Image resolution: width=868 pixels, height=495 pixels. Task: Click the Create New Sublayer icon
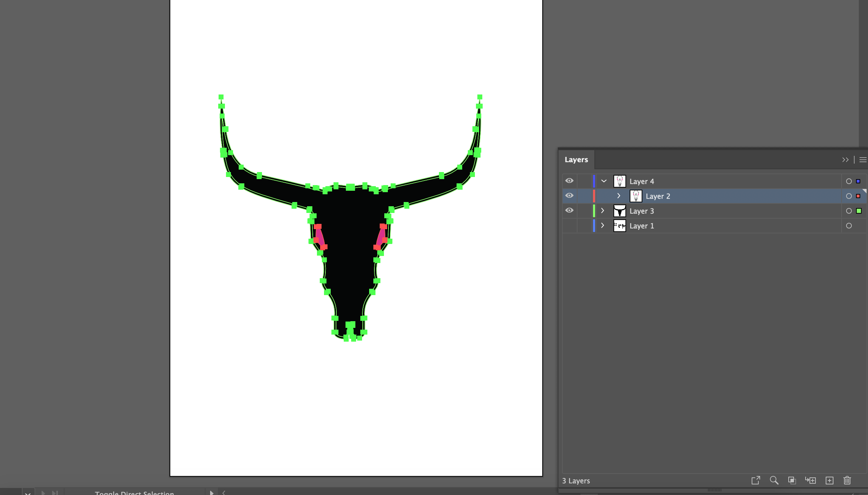click(x=811, y=481)
